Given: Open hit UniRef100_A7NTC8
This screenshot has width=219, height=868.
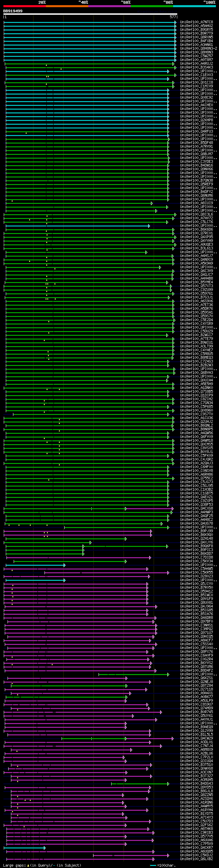Looking at the screenshot, I should [x=196, y=22].
